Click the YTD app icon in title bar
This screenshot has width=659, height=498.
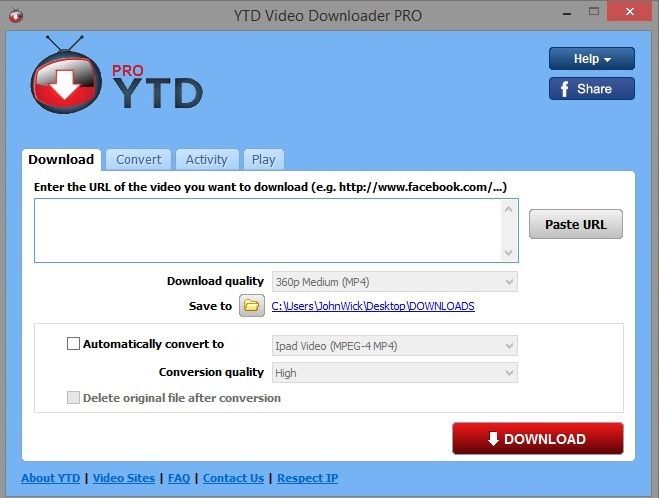pos(16,15)
